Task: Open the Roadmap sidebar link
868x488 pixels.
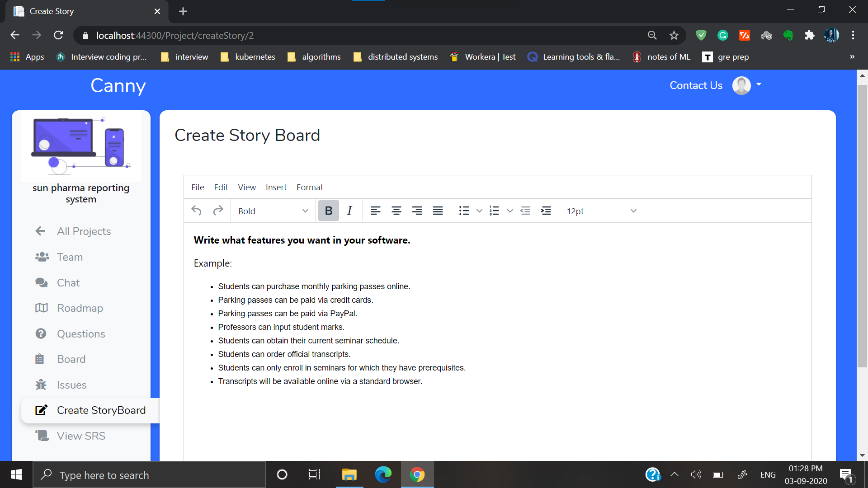Action: tap(80, 308)
